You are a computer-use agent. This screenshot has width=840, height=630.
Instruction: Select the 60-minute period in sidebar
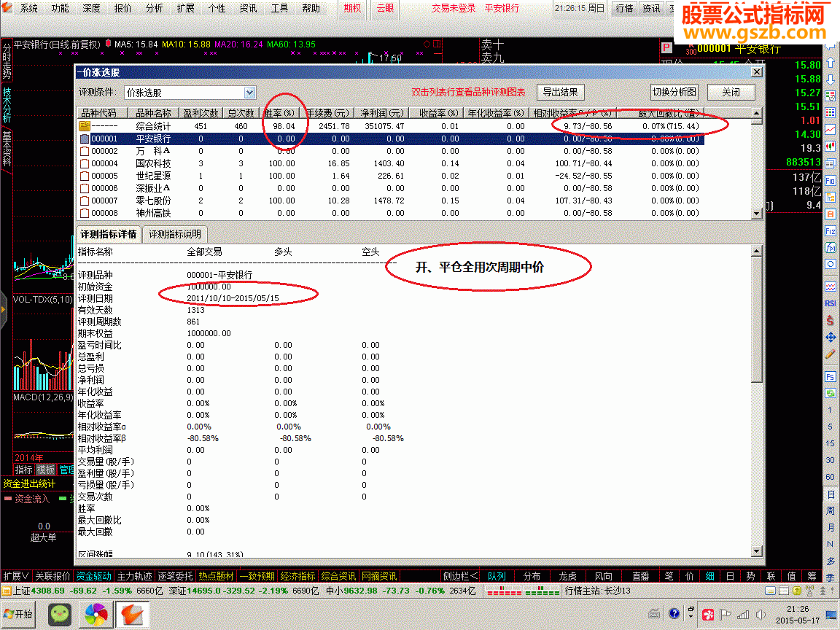(x=830, y=477)
